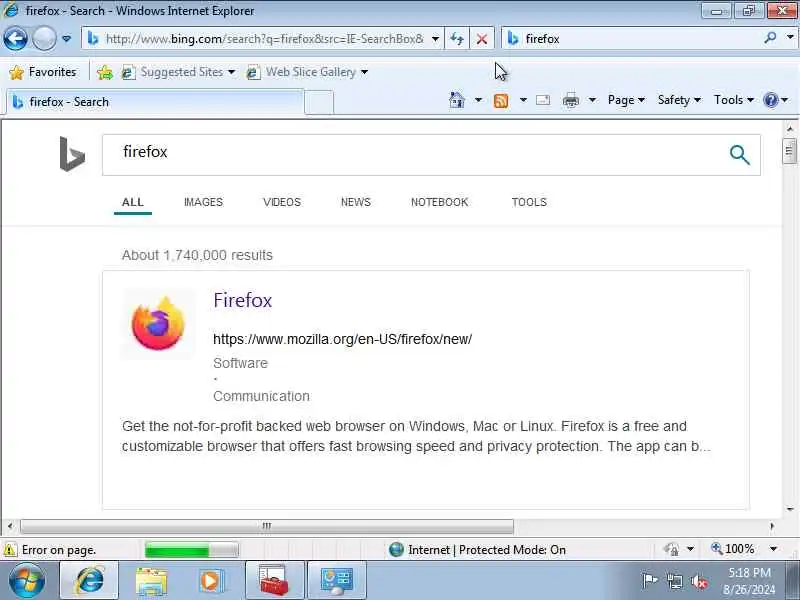
Task: Click the vertical scrollbar down arrow
Action: [790, 509]
